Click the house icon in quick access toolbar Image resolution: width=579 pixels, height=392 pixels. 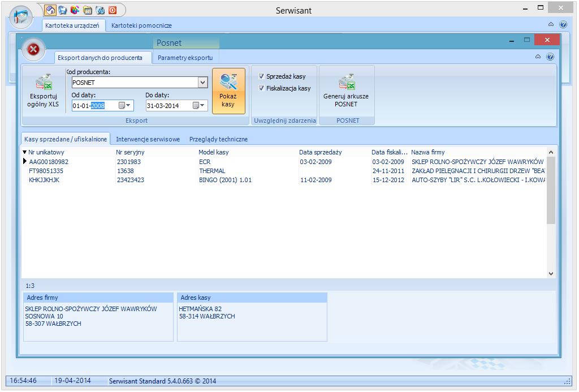click(x=50, y=10)
